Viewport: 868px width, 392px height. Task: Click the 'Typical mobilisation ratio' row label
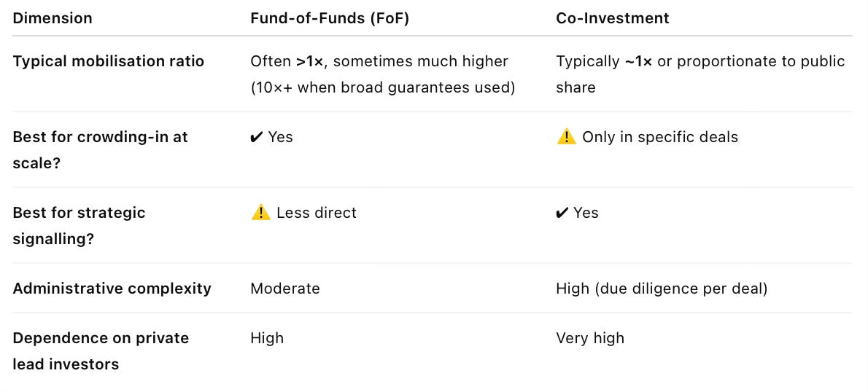109,61
